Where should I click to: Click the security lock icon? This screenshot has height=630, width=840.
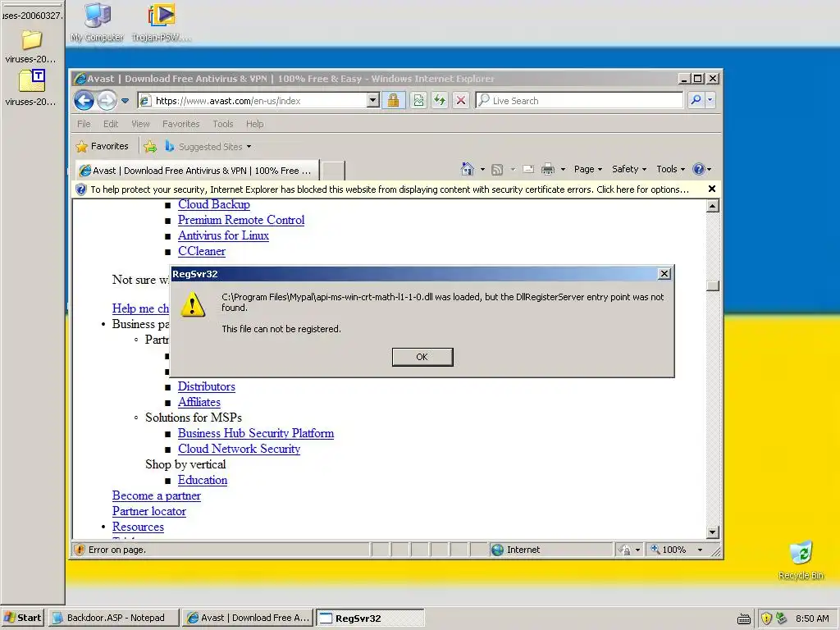(x=393, y=100)
